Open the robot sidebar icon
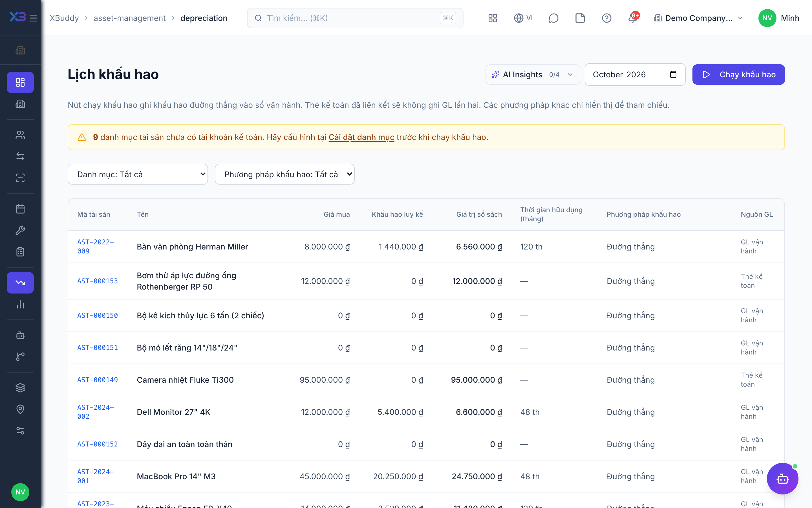 tap(20, 335)
